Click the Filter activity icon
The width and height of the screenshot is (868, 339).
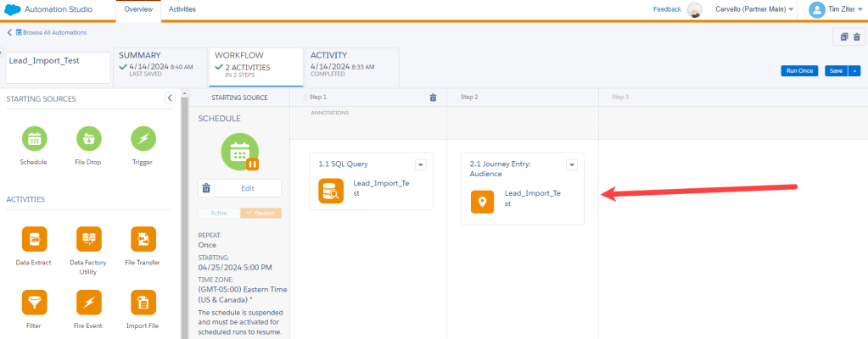(x=34, y=303)
